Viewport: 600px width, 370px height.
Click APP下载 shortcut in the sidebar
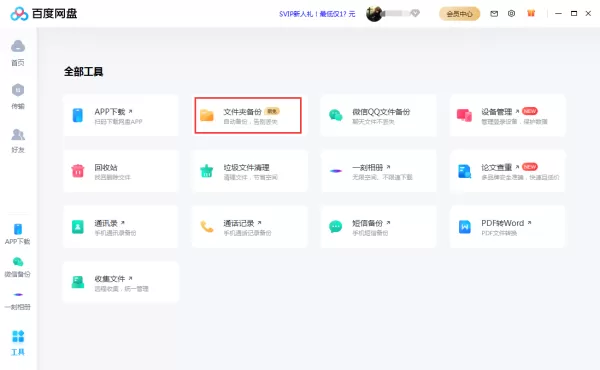point(18,234)
